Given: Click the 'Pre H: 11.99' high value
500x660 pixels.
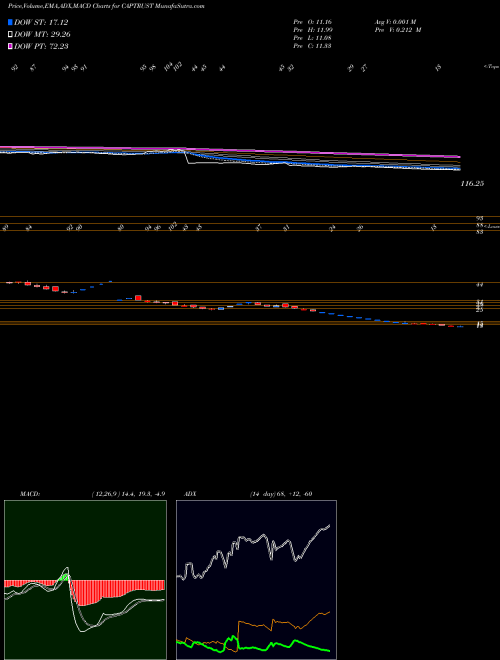Looking at the screenshot, I should [x=314, y=29].
